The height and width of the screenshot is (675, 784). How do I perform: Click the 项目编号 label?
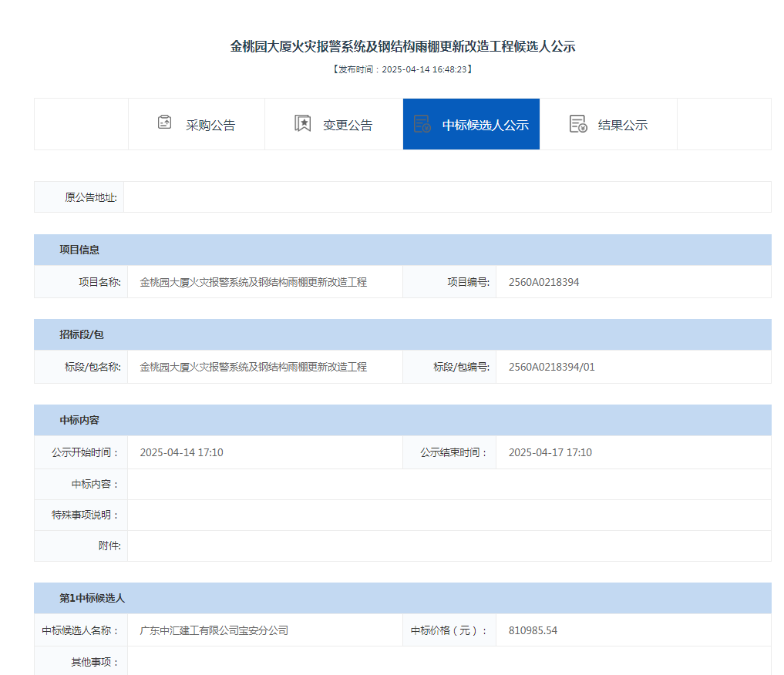tap(469, 282)
